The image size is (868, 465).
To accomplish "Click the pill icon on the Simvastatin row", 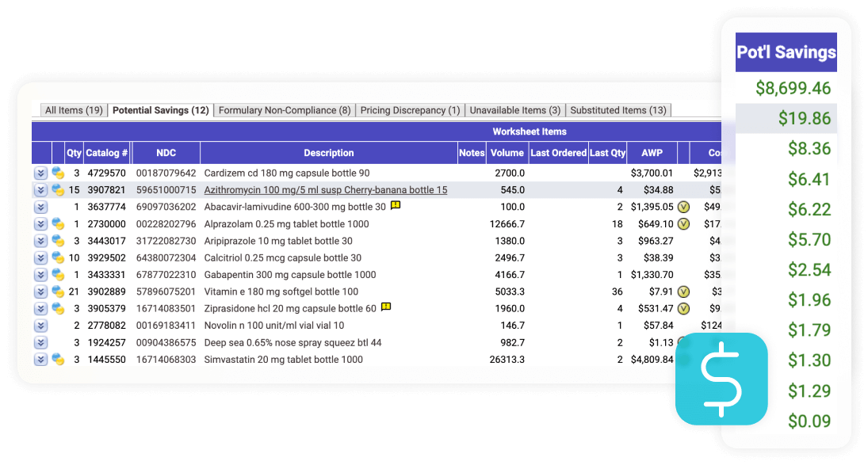I will point(58,360).
